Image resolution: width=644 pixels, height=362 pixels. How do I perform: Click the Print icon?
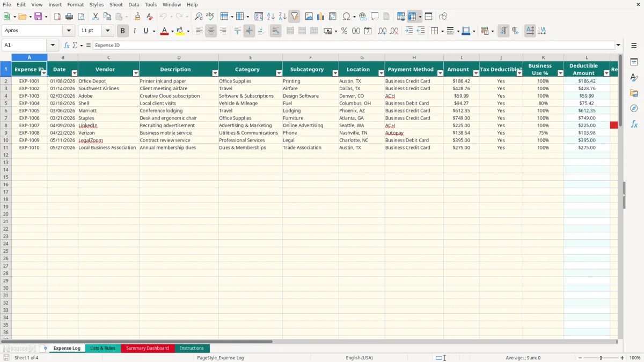point(69,17)
